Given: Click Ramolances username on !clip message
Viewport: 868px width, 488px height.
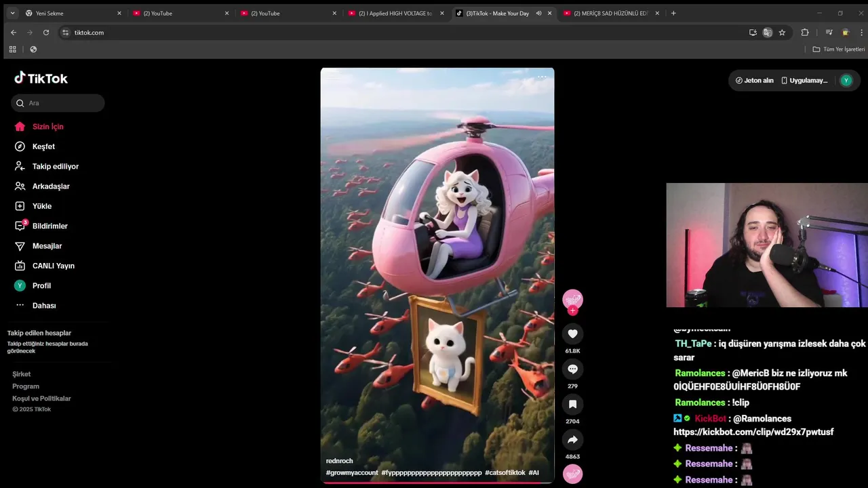Looking at the screenshot, I should [x=700, y=403].
